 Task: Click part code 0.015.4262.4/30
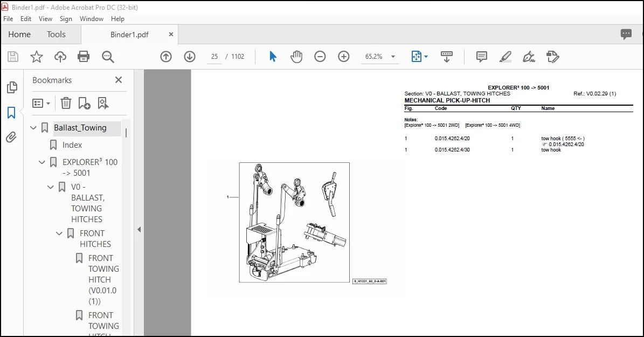point(452,150)
